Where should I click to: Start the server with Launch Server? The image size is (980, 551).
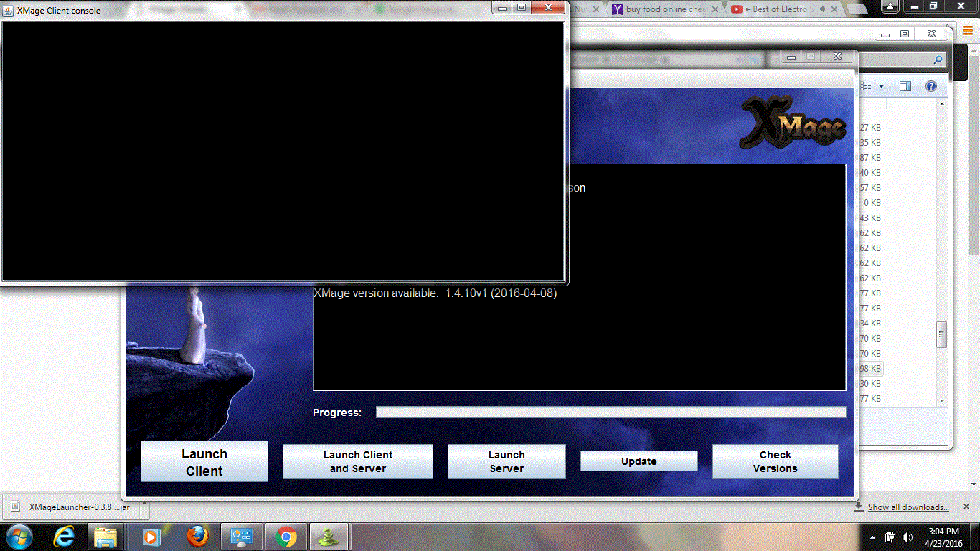tap(507, 461)
